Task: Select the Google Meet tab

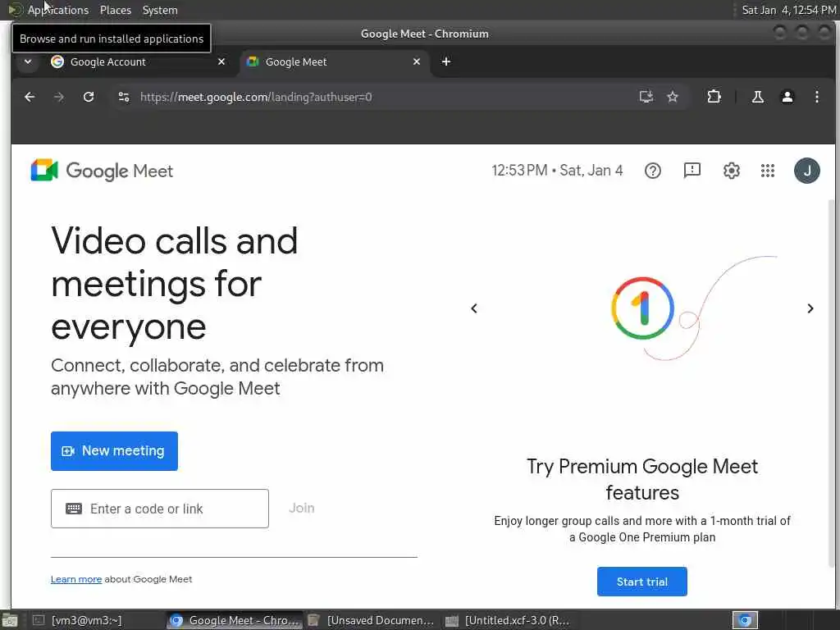Action: coord(333,62)
